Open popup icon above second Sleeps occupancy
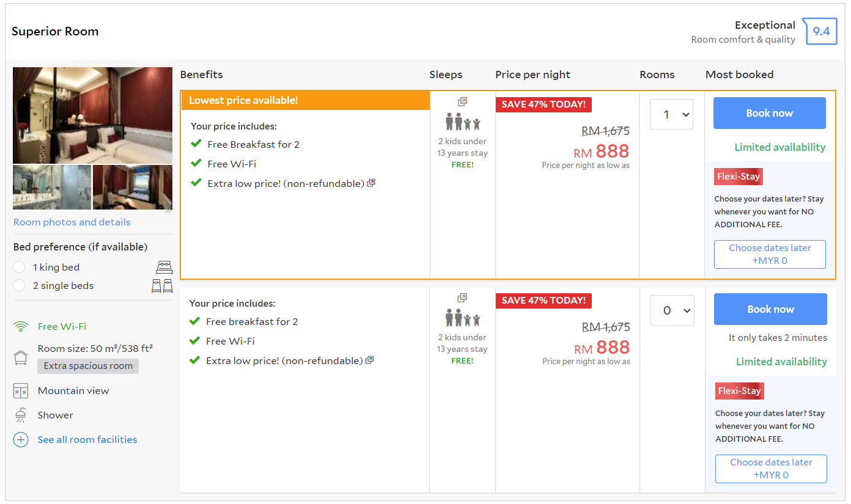The width and height of the screenshot is (851, 504). click(462, 298)
